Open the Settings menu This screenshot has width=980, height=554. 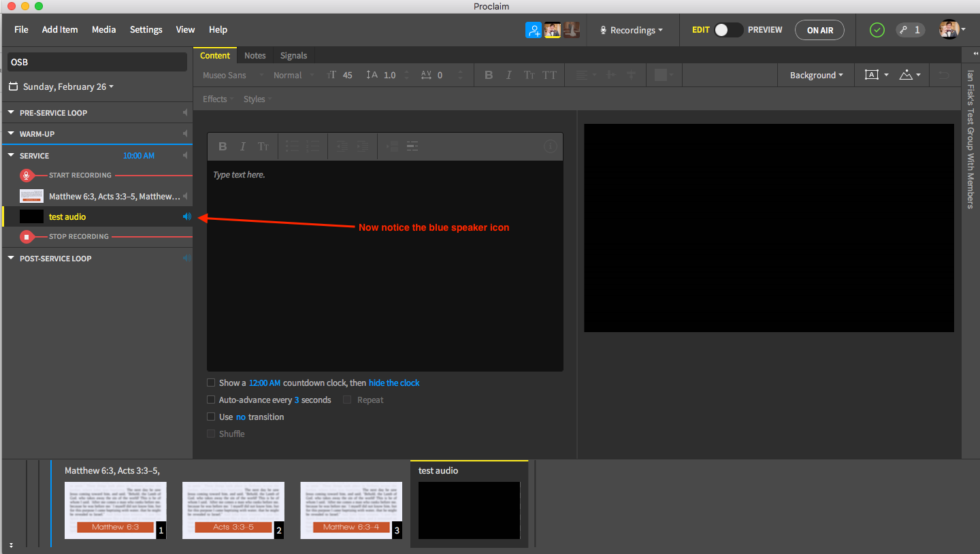pyautogui.click(x=146, y=30)
